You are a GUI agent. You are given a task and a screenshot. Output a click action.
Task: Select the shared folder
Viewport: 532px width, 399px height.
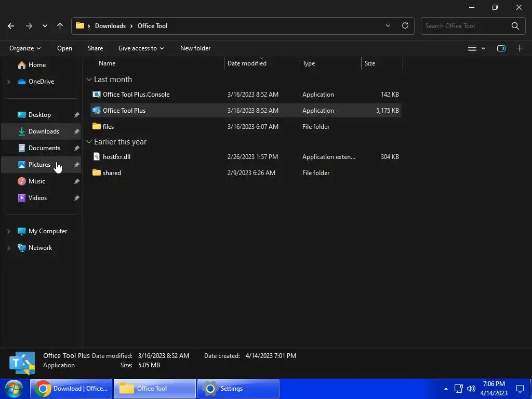click(246, 172)
